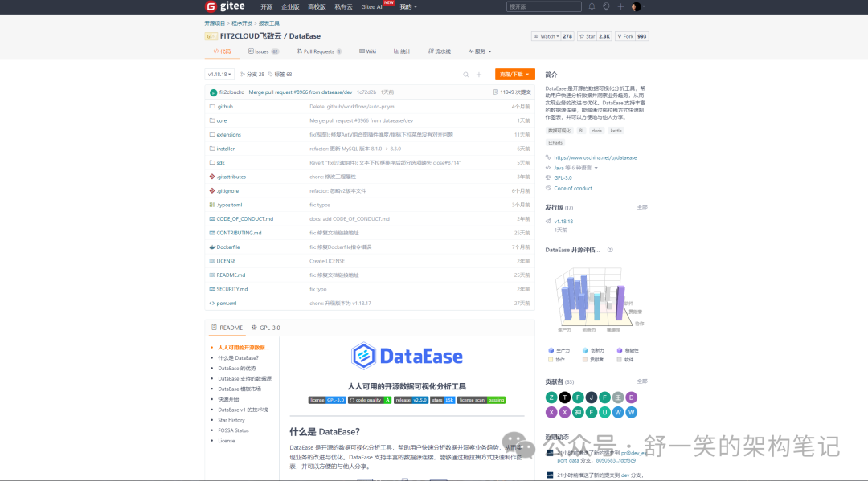Open the 统计 tab
Viewport: 868px width, 481px height.
click(x=402, y=51)
